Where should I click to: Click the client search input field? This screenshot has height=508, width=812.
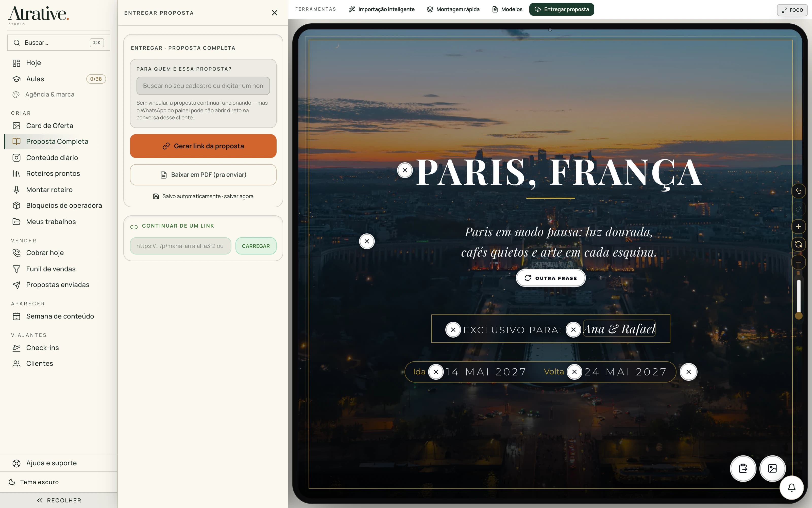click(203, 86)
